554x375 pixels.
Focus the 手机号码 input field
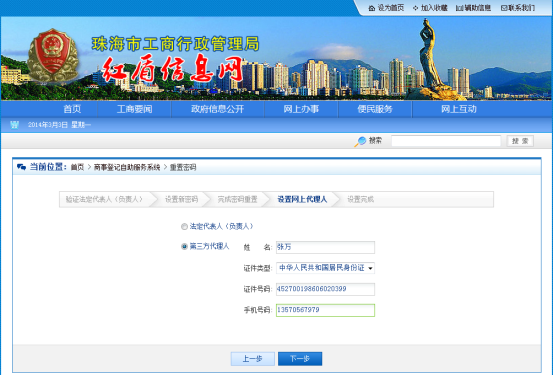click(325, 310)
